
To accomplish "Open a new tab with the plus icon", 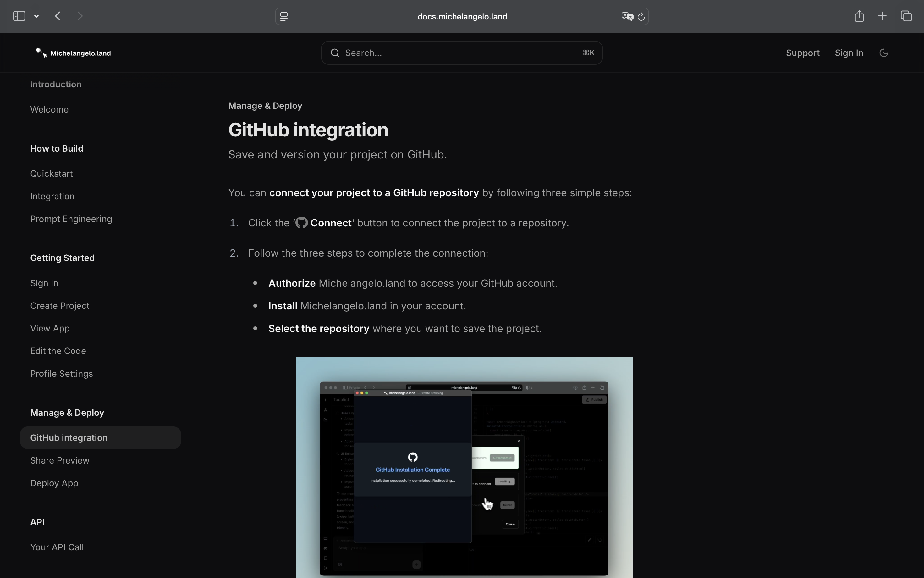I will tap(883, 16).
